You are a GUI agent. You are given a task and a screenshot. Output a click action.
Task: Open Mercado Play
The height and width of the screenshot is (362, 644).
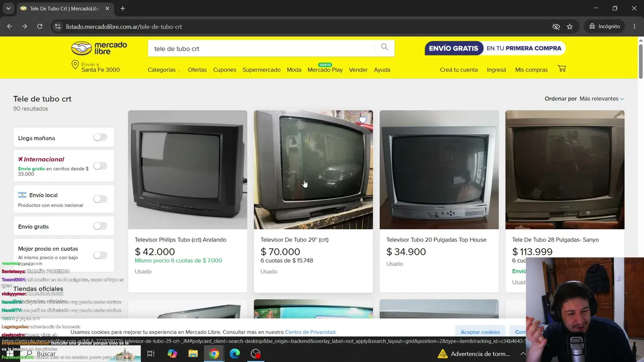click(325, 70)
